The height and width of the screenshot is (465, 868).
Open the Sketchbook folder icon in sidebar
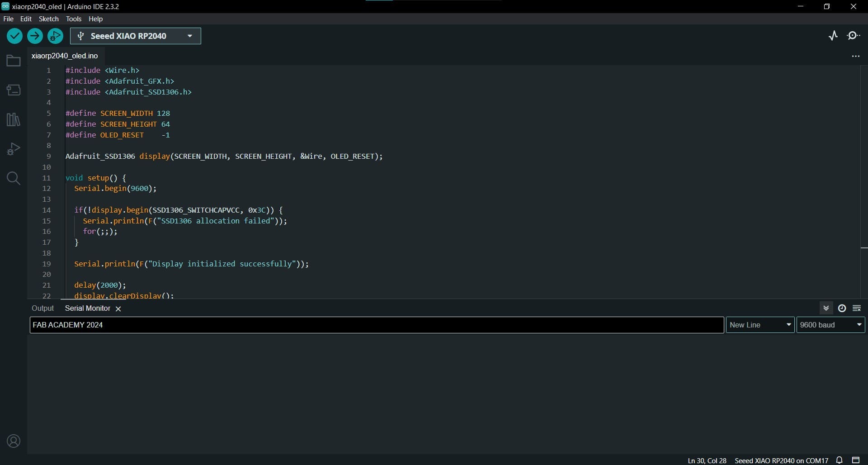point(14,61)
